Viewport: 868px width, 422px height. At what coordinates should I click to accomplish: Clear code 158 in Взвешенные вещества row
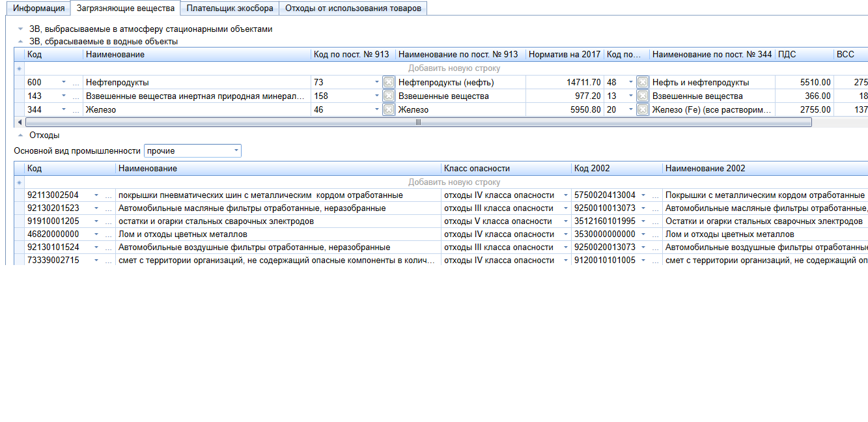389,96
